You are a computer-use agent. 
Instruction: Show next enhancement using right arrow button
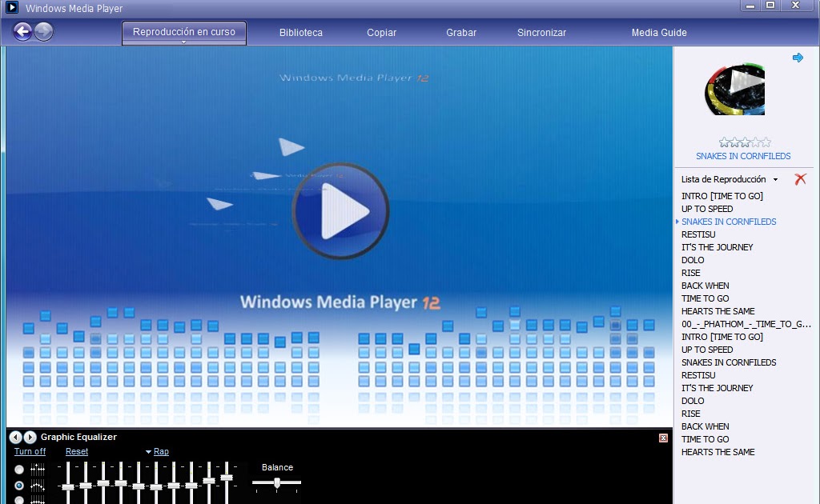30,437
